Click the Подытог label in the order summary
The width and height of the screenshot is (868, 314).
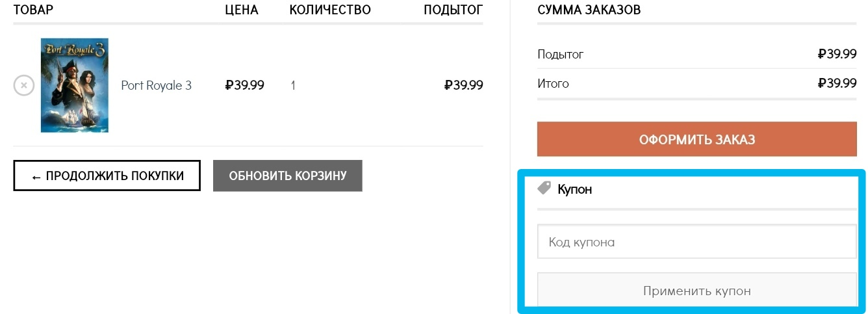561,54
